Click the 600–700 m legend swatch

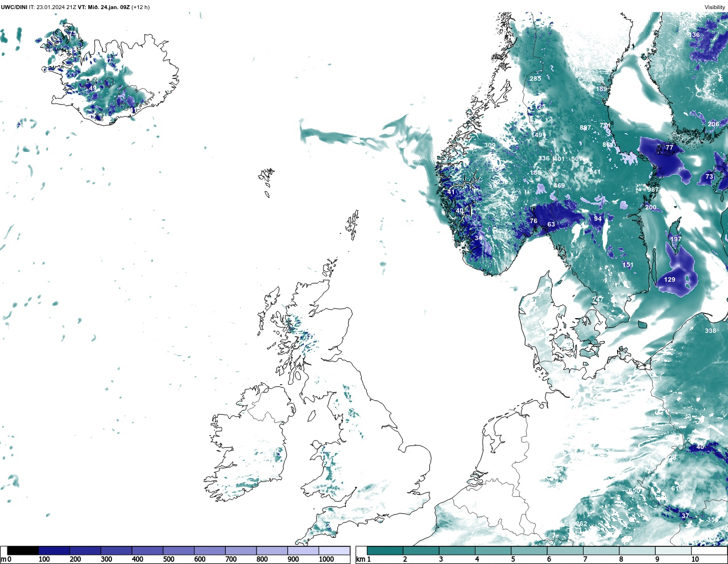(209, 551)
